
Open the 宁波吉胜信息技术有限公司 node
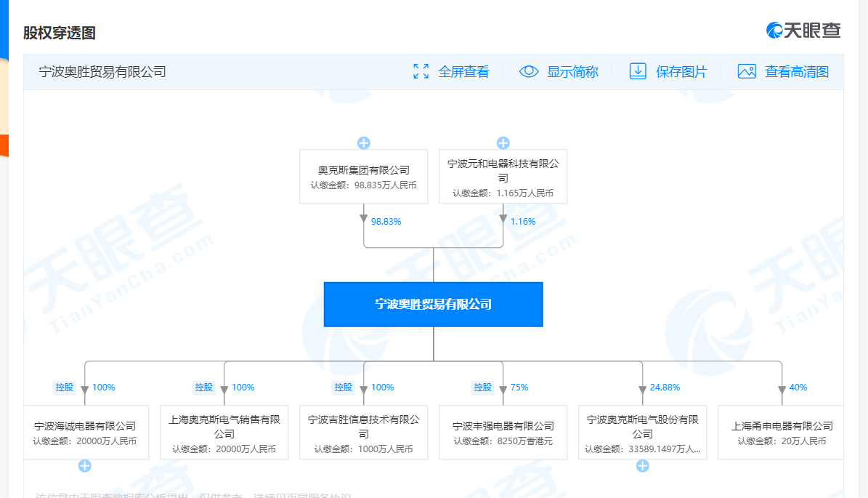[364, 432]
